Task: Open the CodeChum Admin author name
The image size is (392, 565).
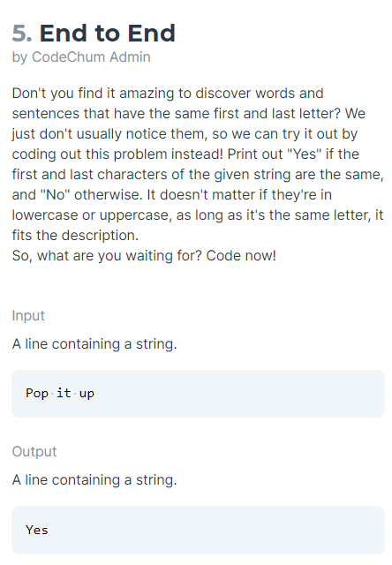Action: click(x=91, y=56)
